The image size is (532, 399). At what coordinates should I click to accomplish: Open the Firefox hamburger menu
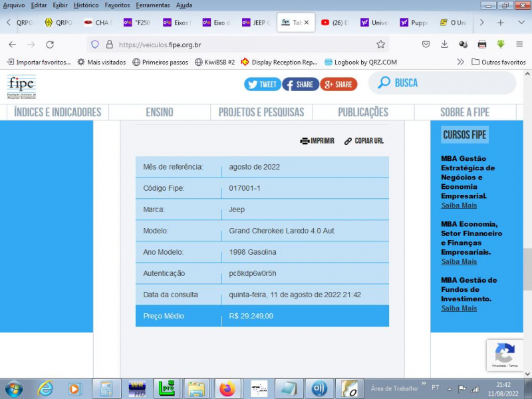519,45
